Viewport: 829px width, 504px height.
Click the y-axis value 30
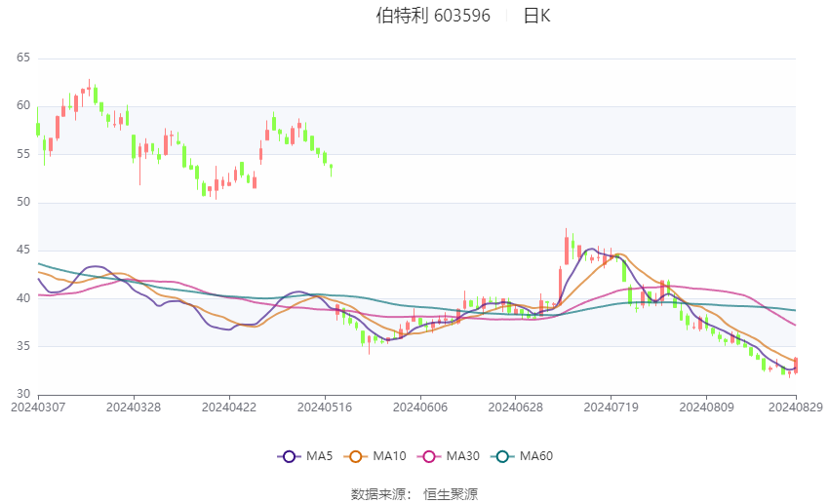point(23,394)
